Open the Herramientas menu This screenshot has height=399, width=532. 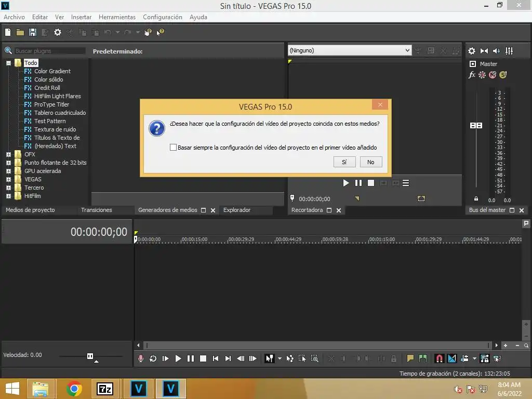(117, 17)
